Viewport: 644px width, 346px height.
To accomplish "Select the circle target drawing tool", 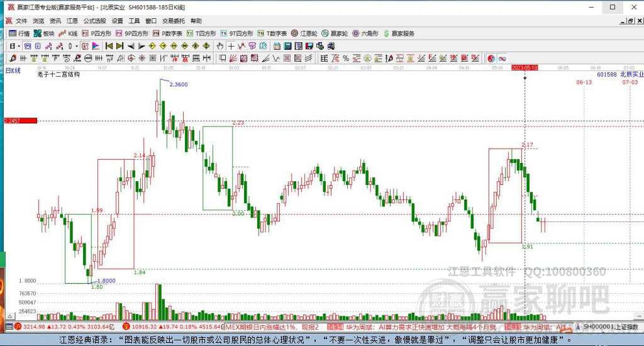I will tap(130, 59).
